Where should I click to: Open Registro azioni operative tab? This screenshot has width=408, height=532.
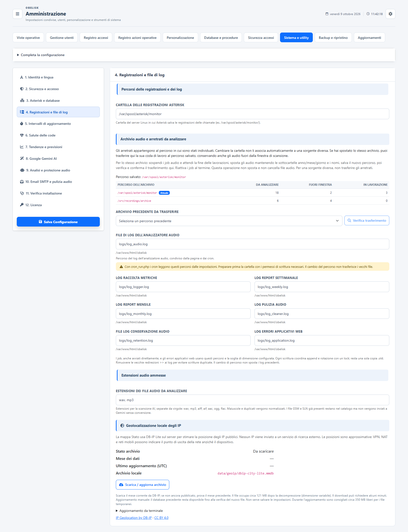coord(137,38)
